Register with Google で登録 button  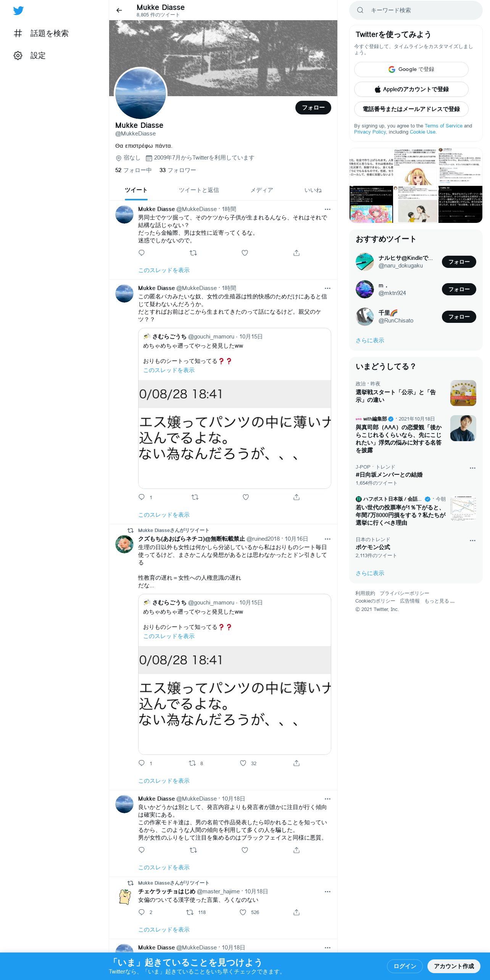[411, 69]
